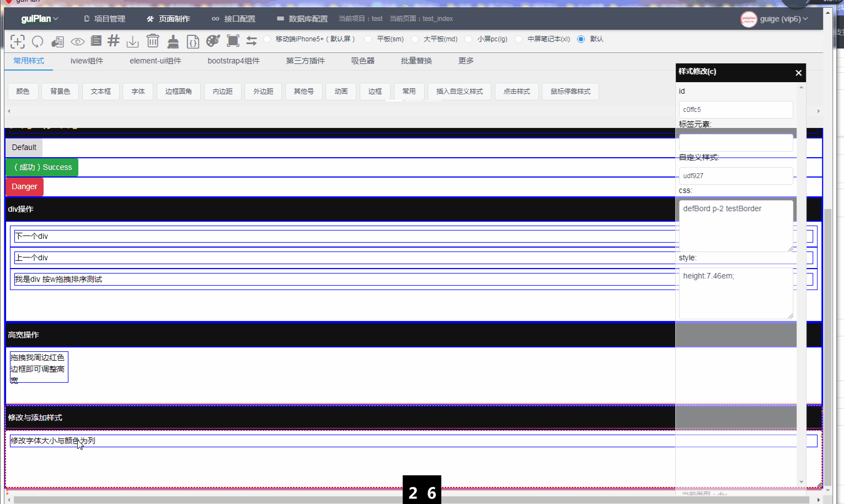Click the 内边距 button
The width and height of the screenshot is (844, 504).
coord(223,92)
